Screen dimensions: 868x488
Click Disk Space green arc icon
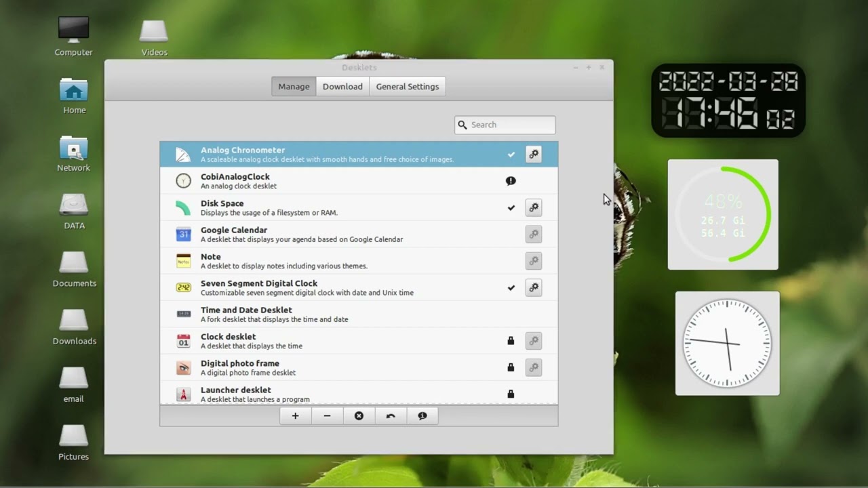pyautogui.click(x=183, y=207)
